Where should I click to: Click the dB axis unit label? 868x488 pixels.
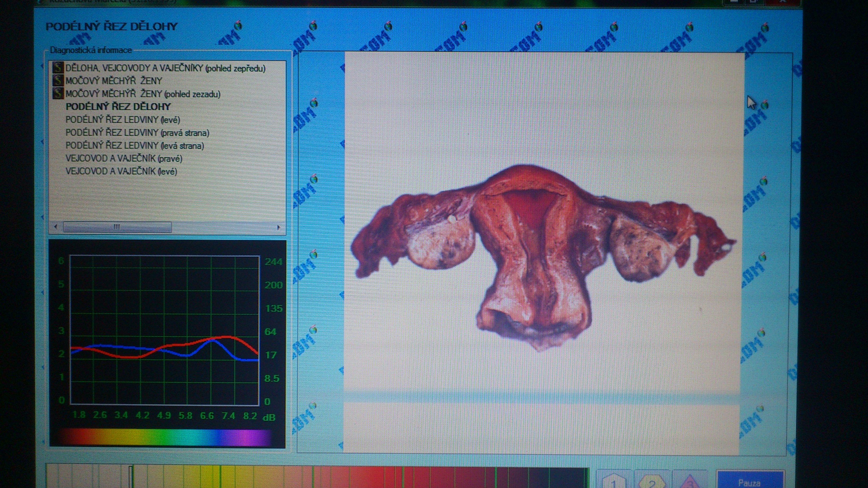[269, 417]
